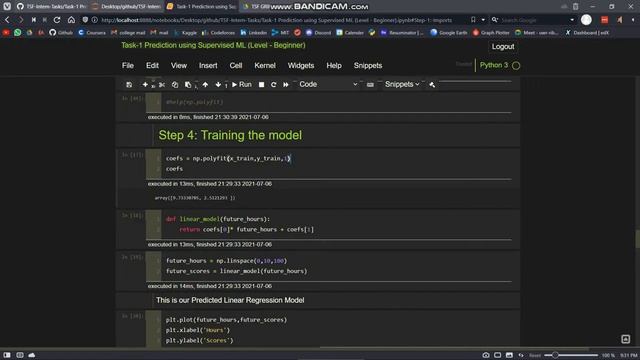The height and width of the screenshot is (360, 640).
Task: Open the Insert menu
Action: point(208,66)
